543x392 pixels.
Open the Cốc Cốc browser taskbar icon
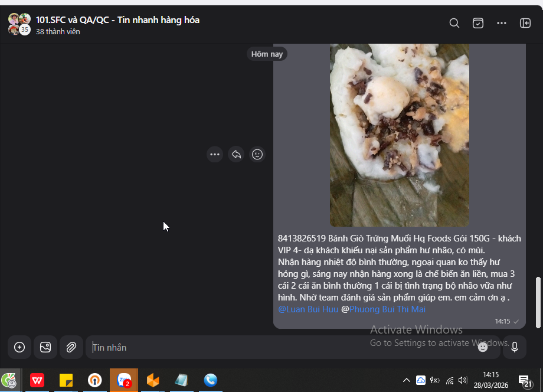tap(9, 380)
